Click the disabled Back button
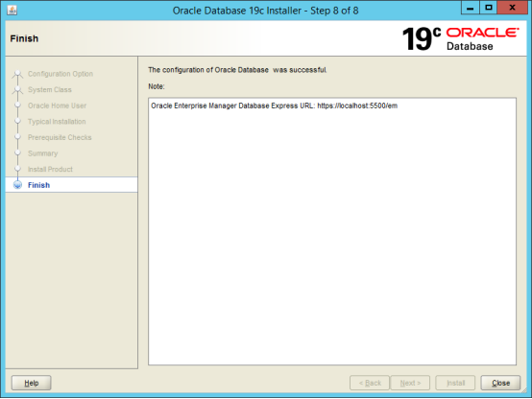The height and width of the screenshot is (399, 532). tap(370, 383)
